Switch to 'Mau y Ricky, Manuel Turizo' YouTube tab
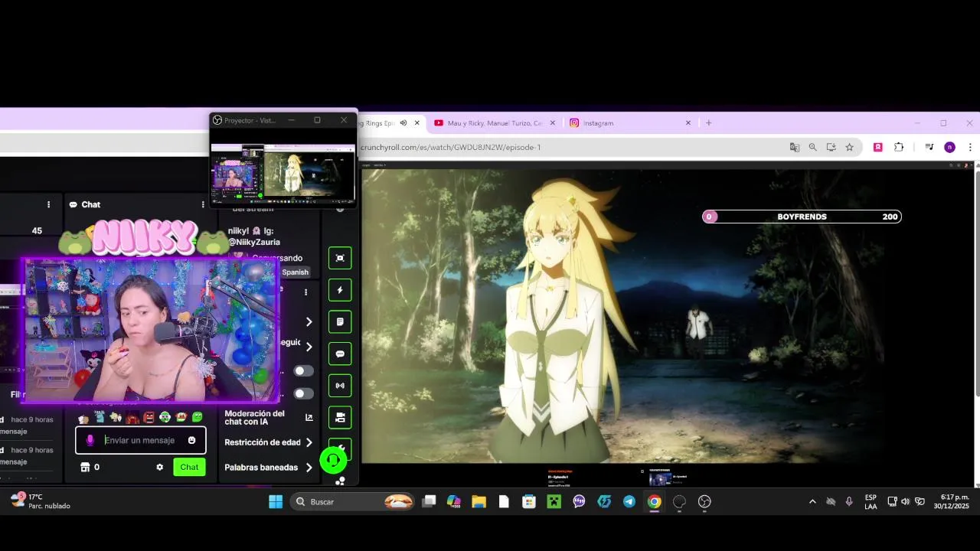 point(494,122)
